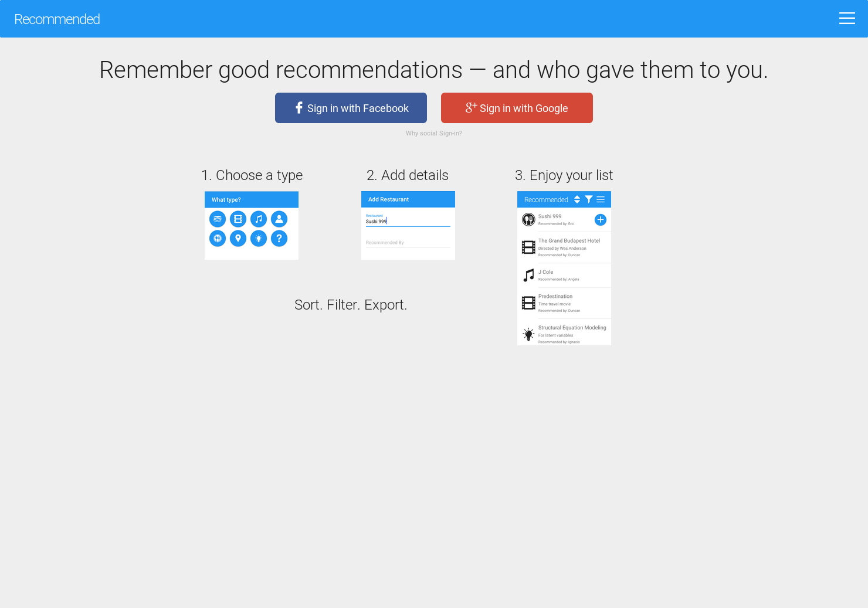The image size is (868, 608).
Task: Select the Idea lightbulb type icon
Action: click(259, 239)
